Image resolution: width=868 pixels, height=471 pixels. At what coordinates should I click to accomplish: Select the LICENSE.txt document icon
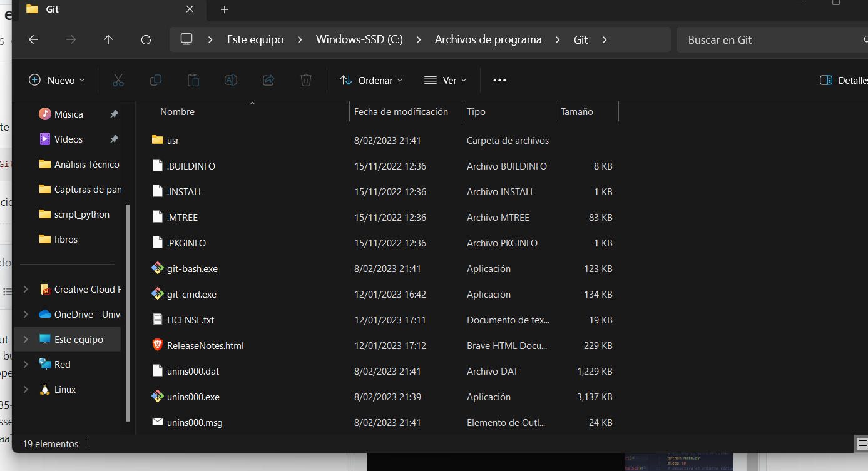pos(158,320)
